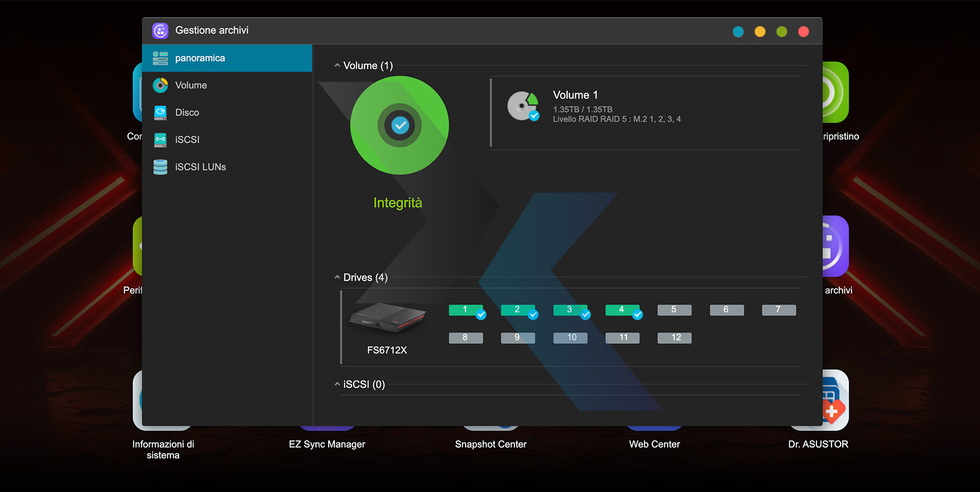
Task: Click the iSCSI icon in sidebar
Action: coord(160,139)
